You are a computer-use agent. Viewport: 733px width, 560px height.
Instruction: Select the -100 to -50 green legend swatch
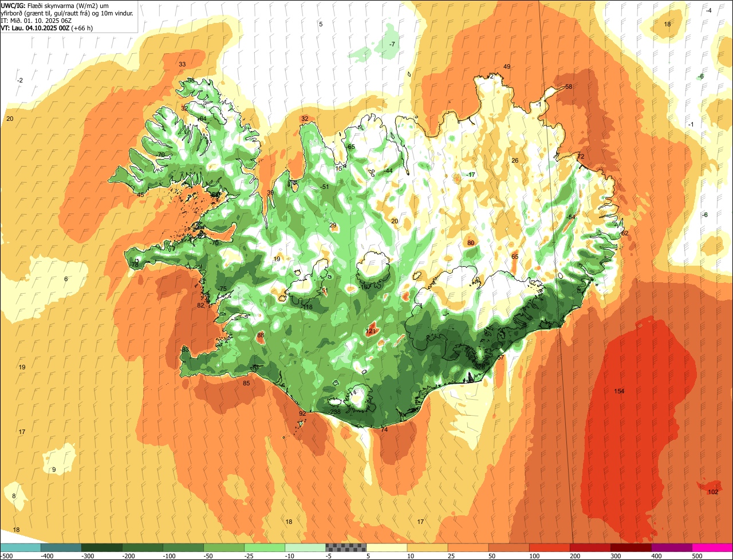point(183,547)
